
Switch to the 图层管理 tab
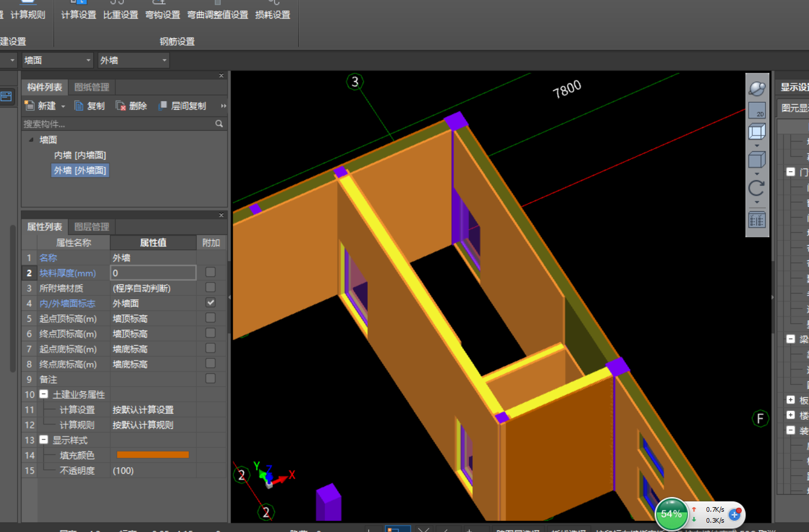pos(91,226)
